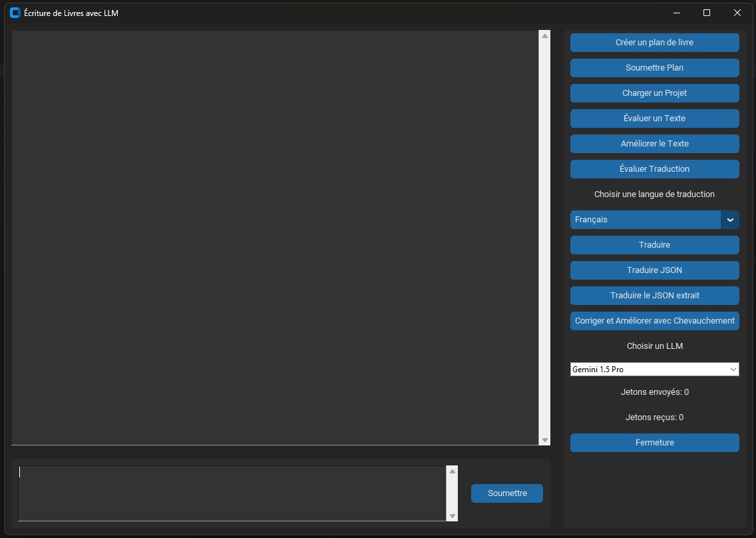Click inside the large output text area
This screenshot has width=756, height=538.
click(275, 238)
